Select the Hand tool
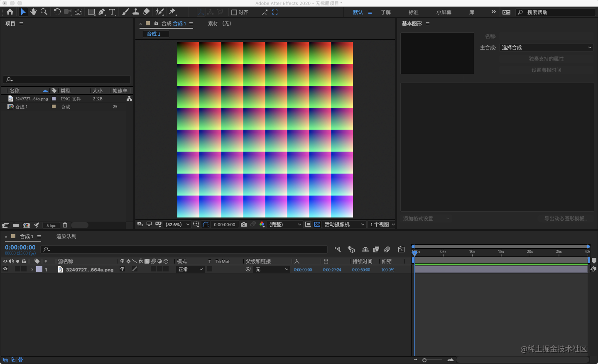598x364 pixels. click(x=33, y=12)
